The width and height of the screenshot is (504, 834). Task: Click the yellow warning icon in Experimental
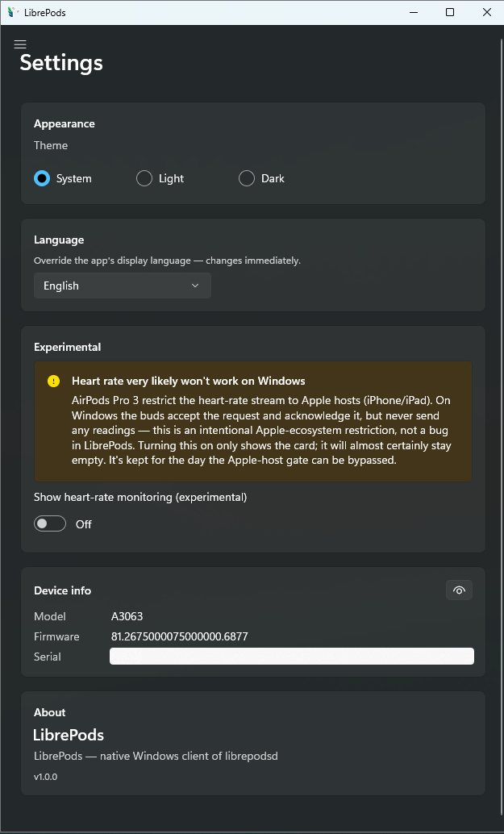(53, 381)
